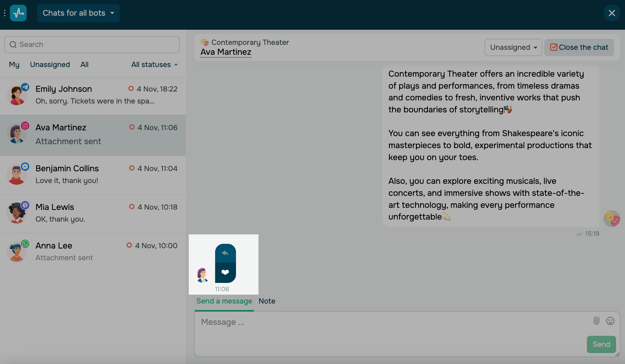The width and height of the screenshot is (625, 364).
Task: Open Emily Johnson's chat conversation
Action: (93, 95)
